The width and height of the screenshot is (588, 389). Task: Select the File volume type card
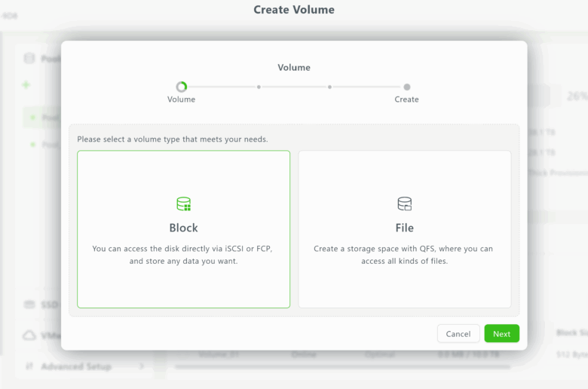[405, 229]
